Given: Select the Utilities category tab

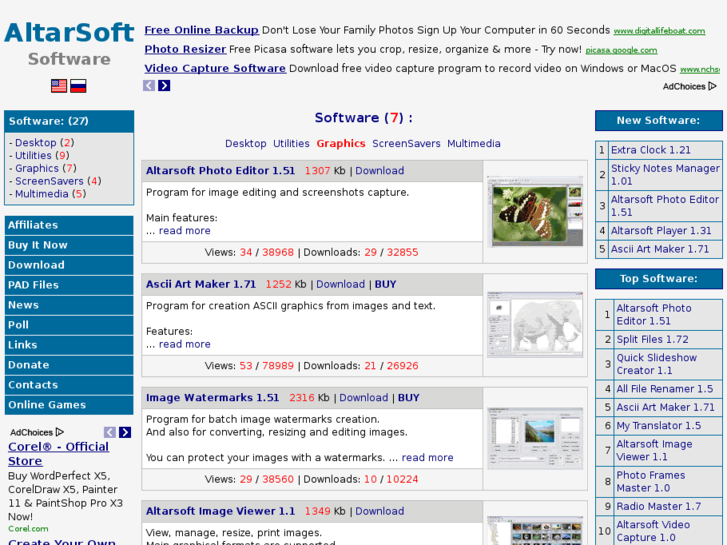Looking at the screenshot, I should click(291, 144).
